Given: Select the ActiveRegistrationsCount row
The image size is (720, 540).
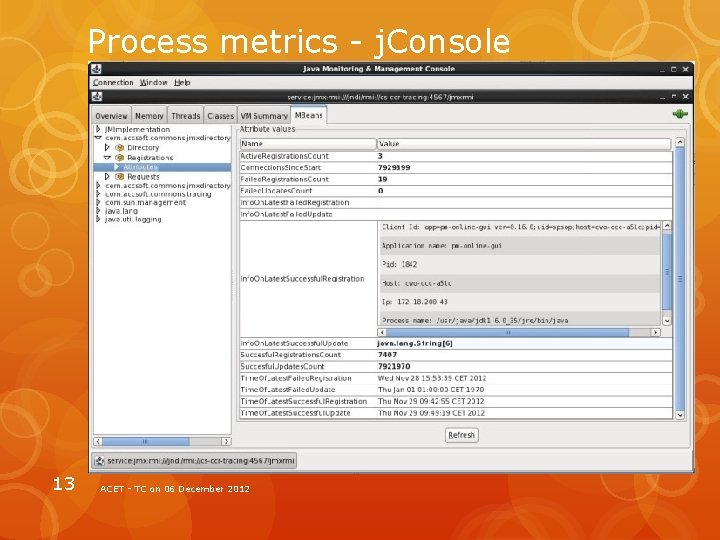Looking at the screenshot, I should [456, 156].
